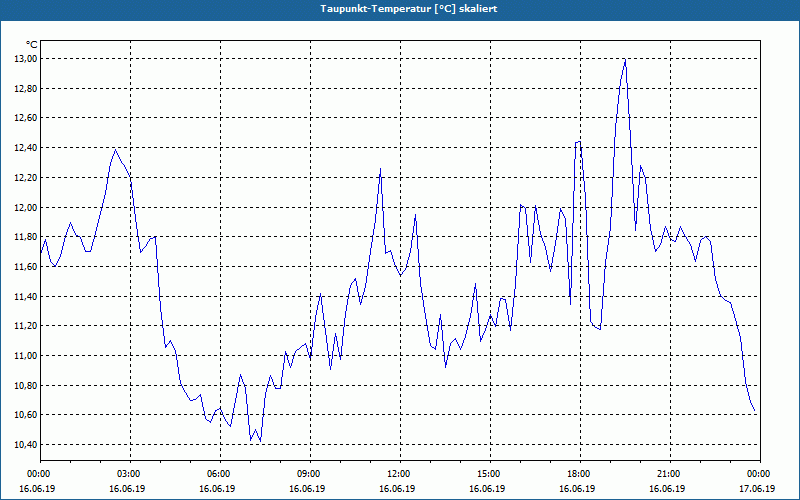Select the y-axis value '11,60'
Image resolution: width=800 pixels, height=500 pixels.
click(26, 266)
